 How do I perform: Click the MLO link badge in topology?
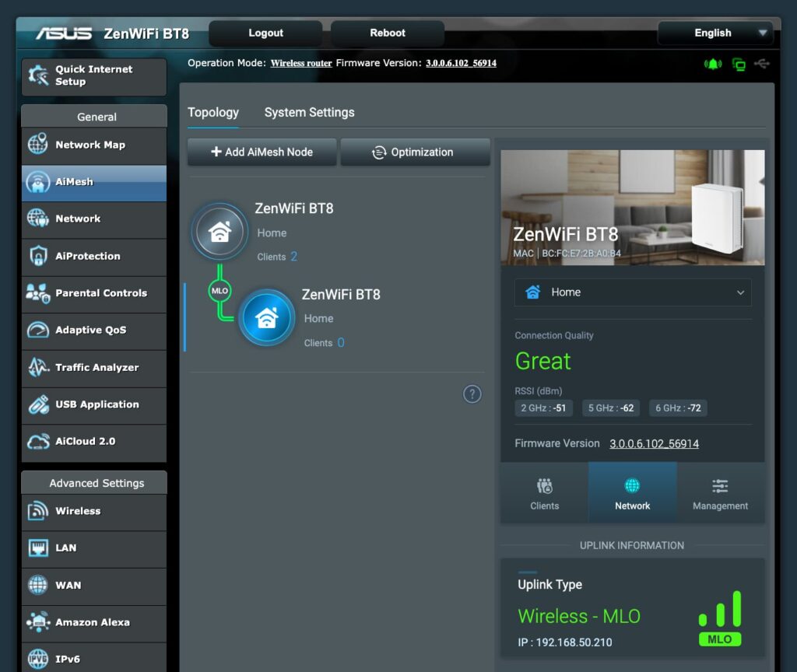tap(219, 291)
